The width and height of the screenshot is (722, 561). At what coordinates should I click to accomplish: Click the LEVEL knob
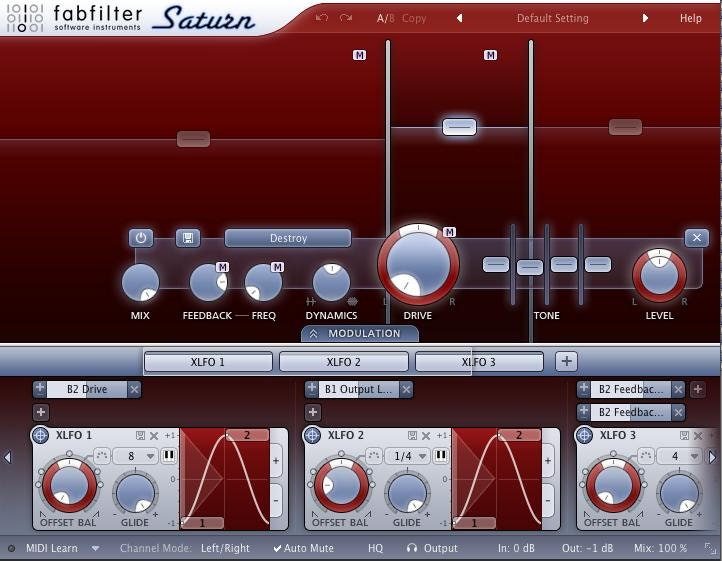click(659, 276)
